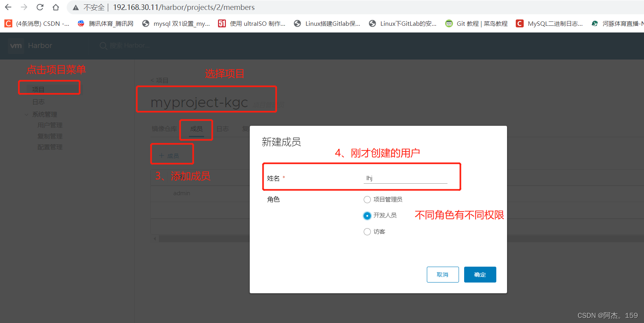Image resolution: width=644 pixels, height=323 pixels.
Task: Click the myproject-kgc project title
Action: coord(199,102)
